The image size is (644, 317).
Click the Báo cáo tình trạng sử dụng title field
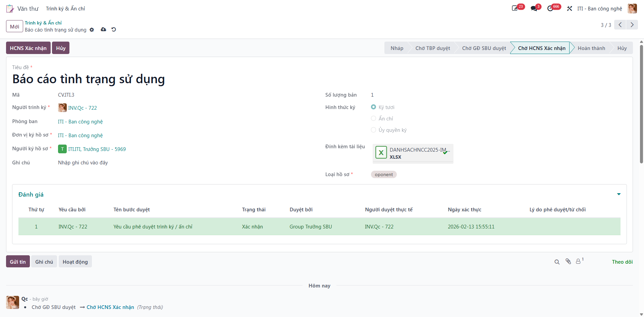89,79
